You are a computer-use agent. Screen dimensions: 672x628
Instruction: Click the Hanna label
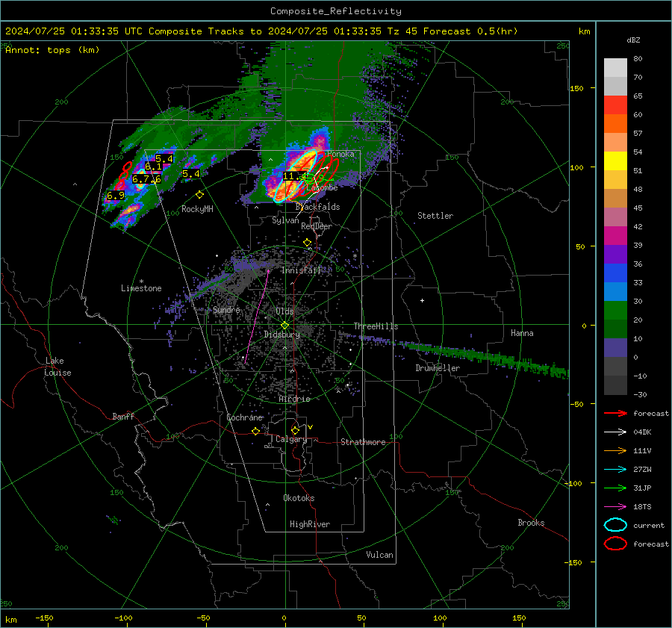(522, 333)
